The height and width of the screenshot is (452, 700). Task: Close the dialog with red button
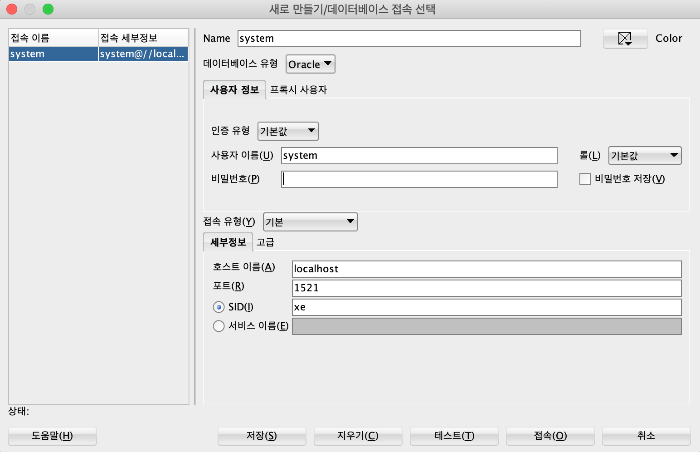click(12, 9)
